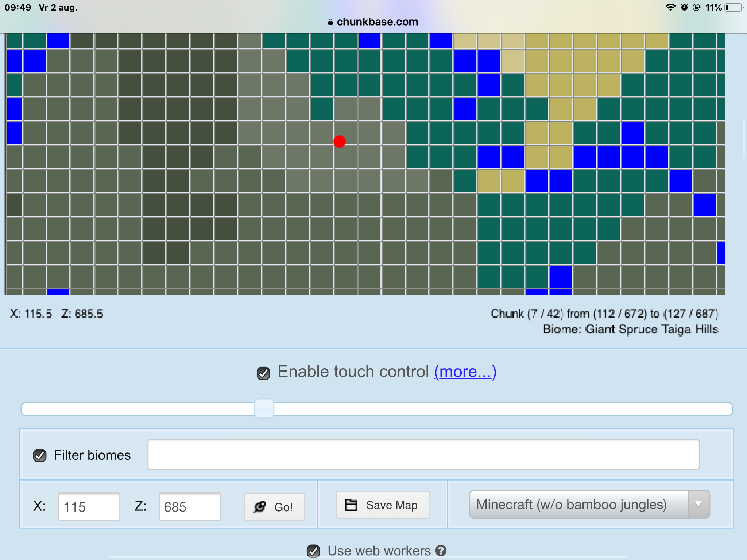The width and height of the screenshot is (747, 560).
Task: Open the Minecraft version dropdown arrow
Action: (698, 505)
